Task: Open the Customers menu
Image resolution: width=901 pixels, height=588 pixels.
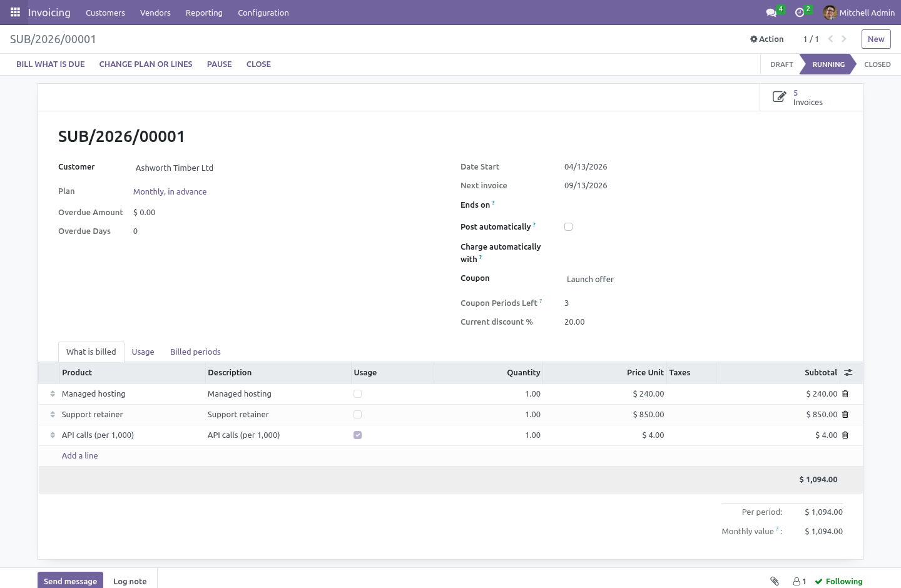Action: (x=105, y=13)
